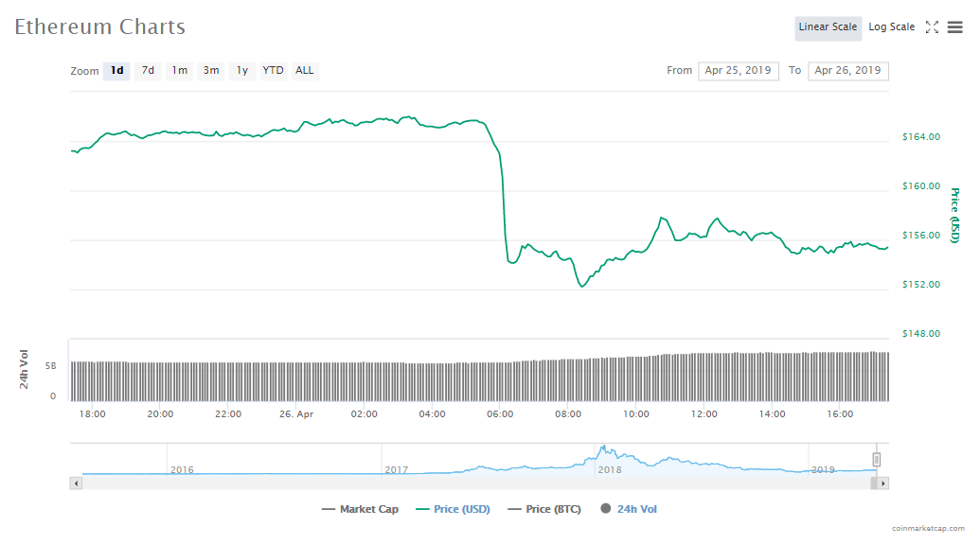This screenshot has height=544, width=980.
Task: Toggle Price (USD) series in legend
Action: (x=453, y=509)
